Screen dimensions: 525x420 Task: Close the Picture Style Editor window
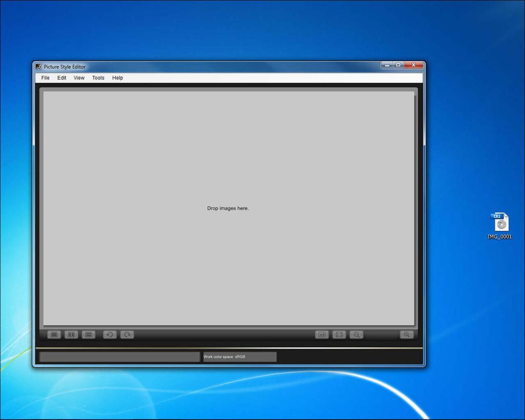pyautogui.click(x=414, y=65)
